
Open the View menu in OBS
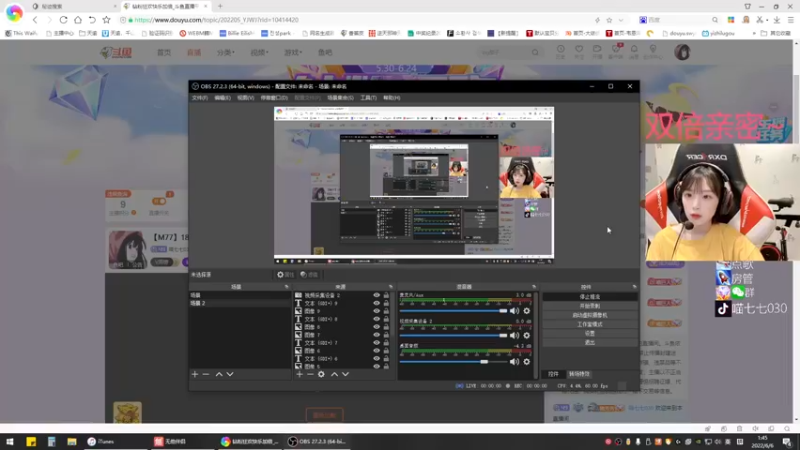point(245,97)
